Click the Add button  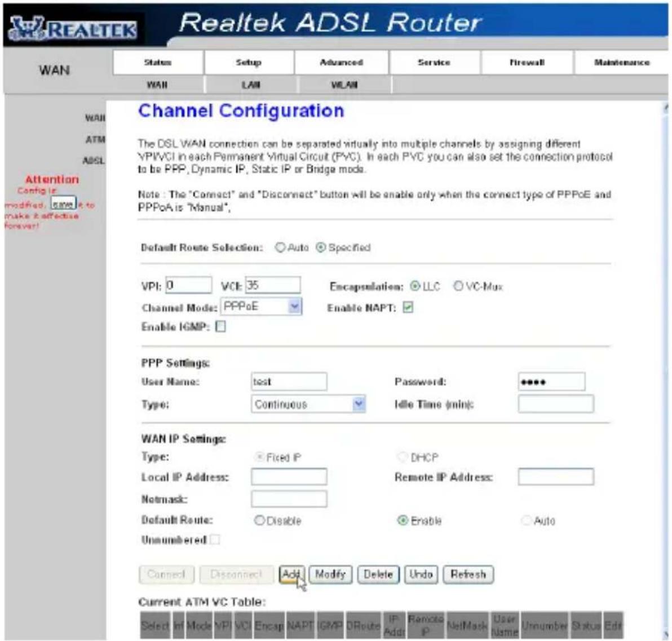[292, 574]
